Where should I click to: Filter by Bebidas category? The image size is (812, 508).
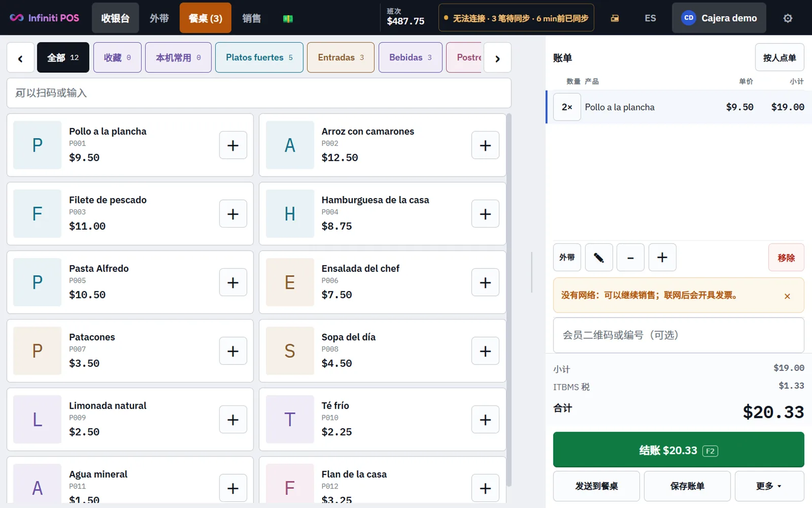click(410, 57)
